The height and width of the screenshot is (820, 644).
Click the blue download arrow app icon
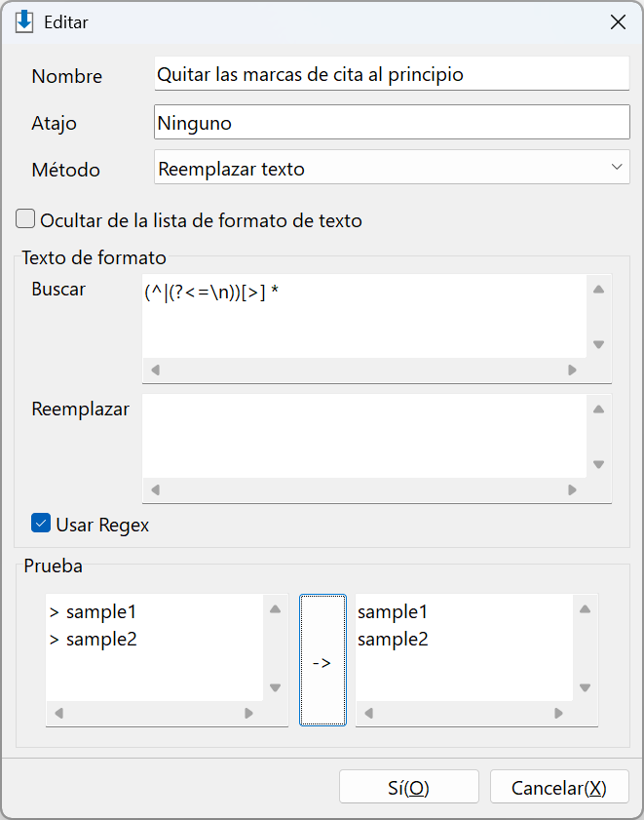pos(24,22)
